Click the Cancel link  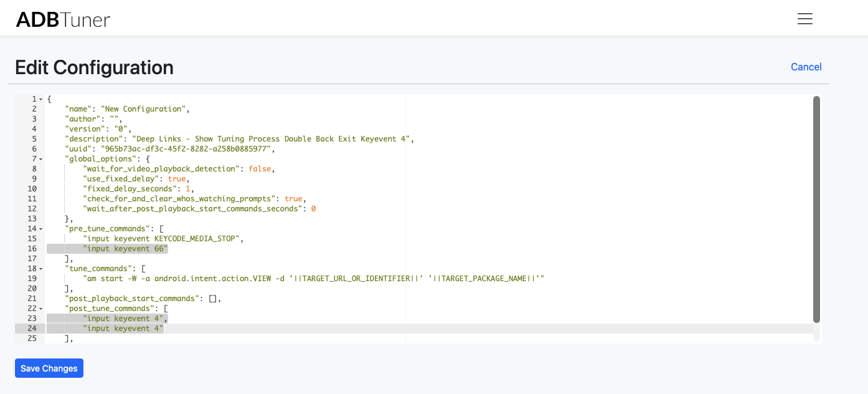pos(806,67)
